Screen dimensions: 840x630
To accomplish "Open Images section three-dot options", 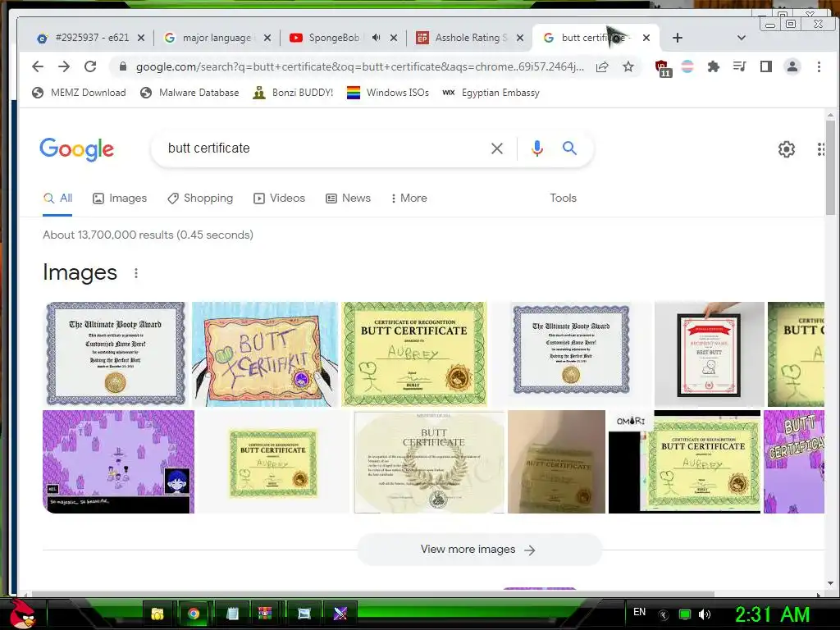I will click(136, 273).
